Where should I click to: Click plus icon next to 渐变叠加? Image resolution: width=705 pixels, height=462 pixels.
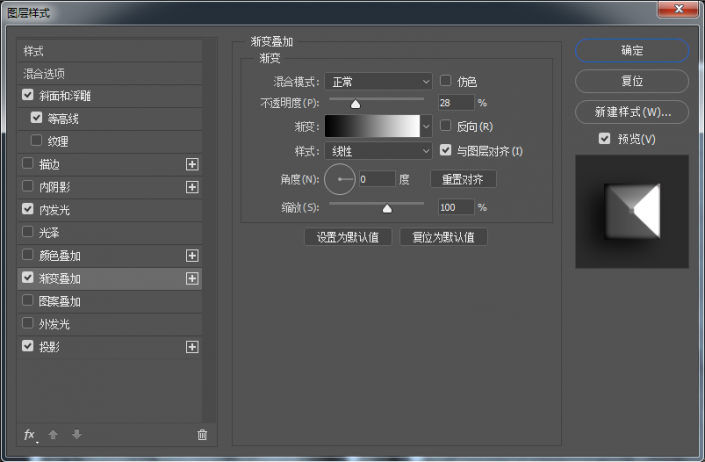pos(192,278)
